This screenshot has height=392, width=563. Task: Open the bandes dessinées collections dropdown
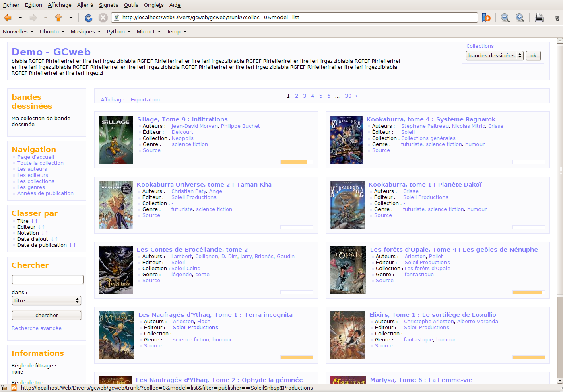[495, 55]
